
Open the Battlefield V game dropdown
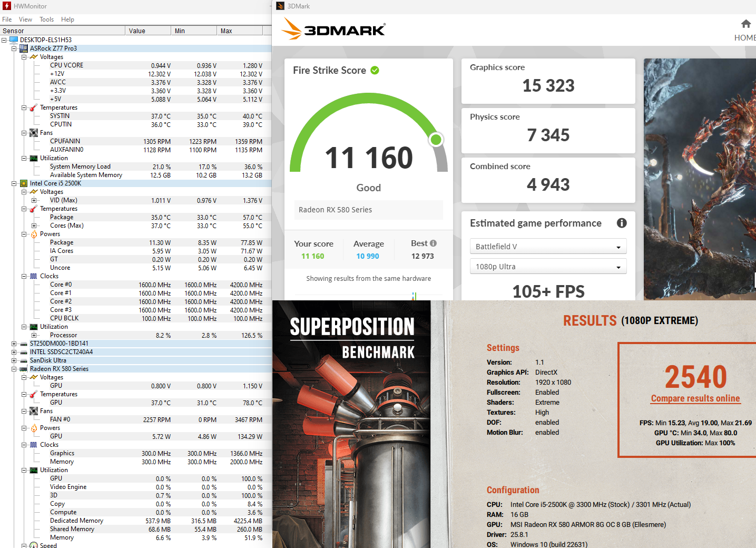pyautogui.click(x=548, y=247)
